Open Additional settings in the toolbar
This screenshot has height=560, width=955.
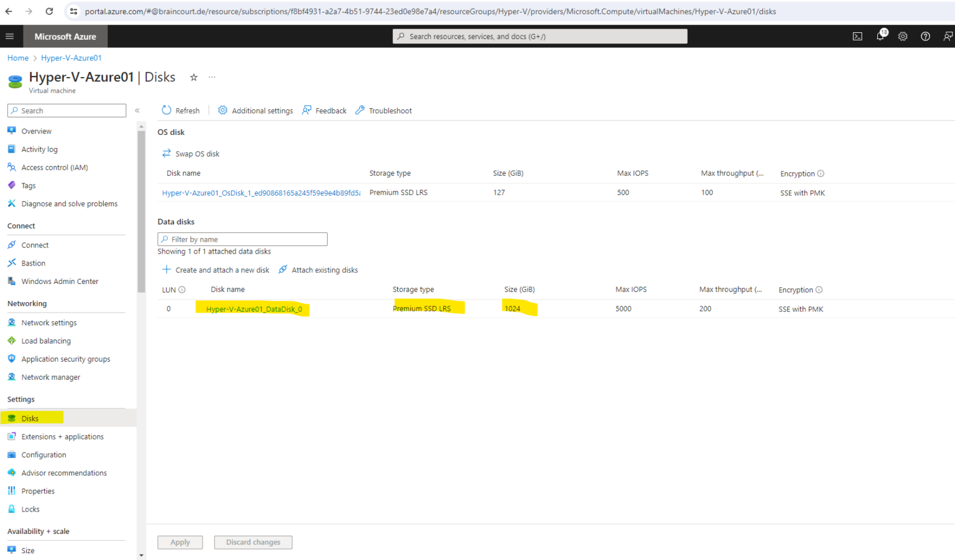(255, 110)
